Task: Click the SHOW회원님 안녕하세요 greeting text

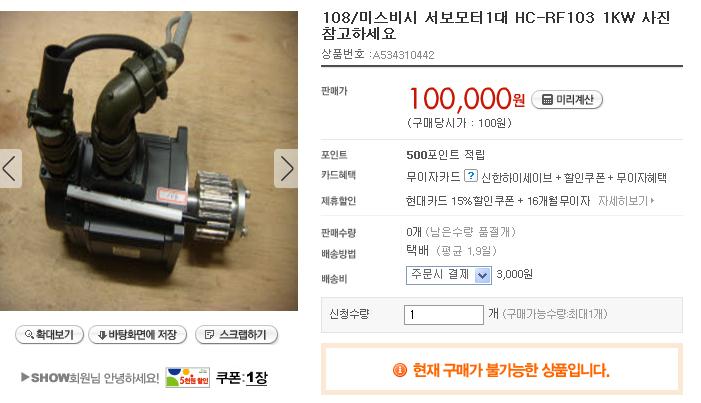Action: pos(90,378)
